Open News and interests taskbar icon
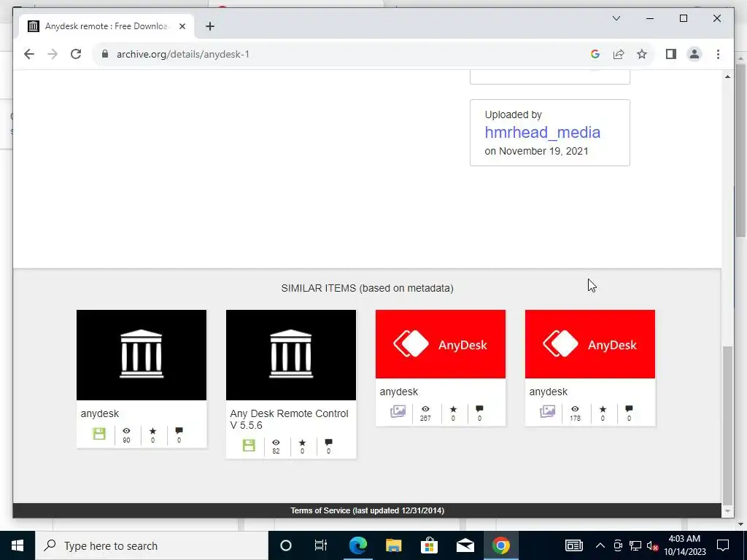 [573, 545]
